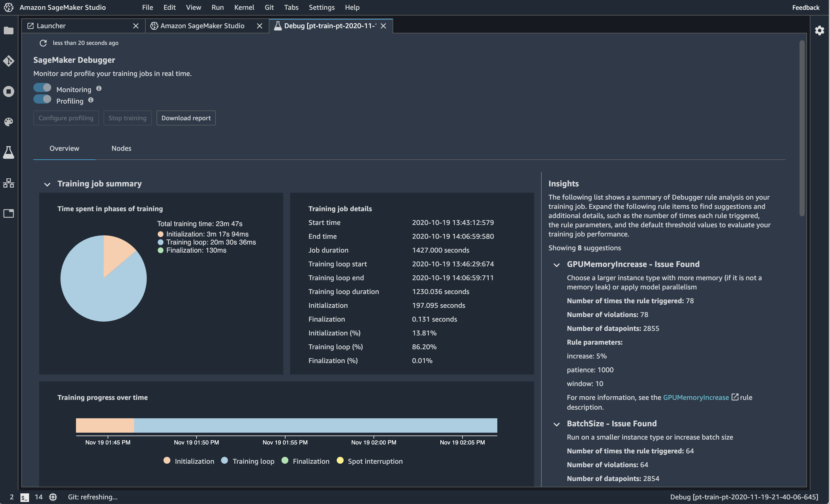Click the Kernel menu in menu bar
The height and width of the screenshot is (504, 830).
[x=244, y=7]
